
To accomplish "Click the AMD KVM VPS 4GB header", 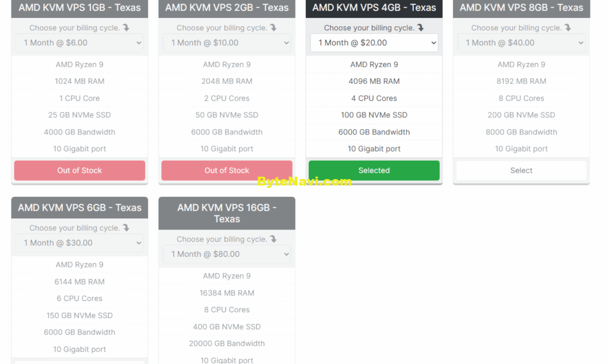I will point(374,8).
